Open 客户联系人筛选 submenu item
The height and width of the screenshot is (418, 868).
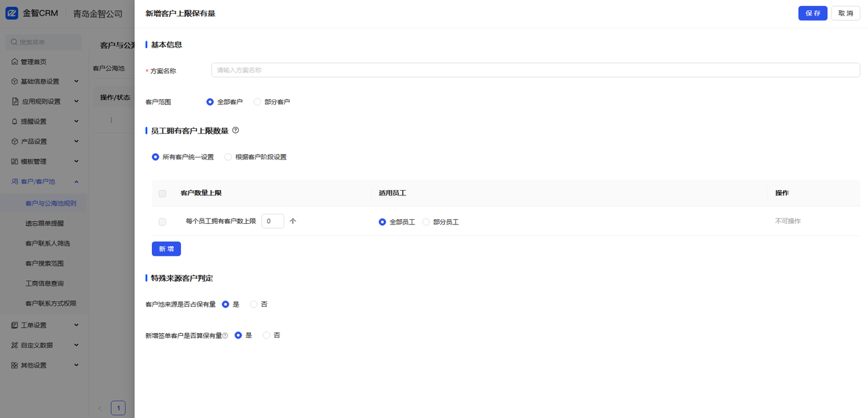47,243
